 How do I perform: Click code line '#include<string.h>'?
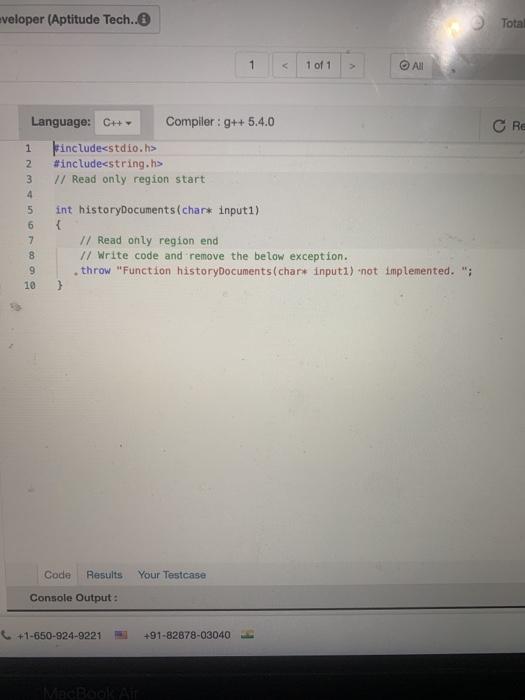tap(108, 164)
